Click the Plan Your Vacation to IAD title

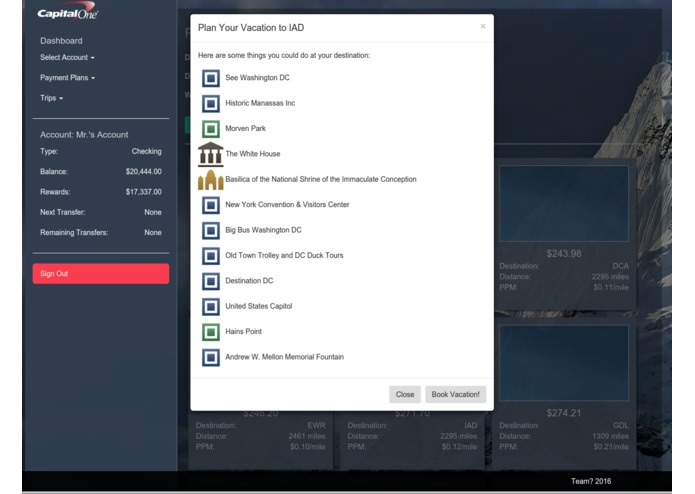[x=251, y=28]
